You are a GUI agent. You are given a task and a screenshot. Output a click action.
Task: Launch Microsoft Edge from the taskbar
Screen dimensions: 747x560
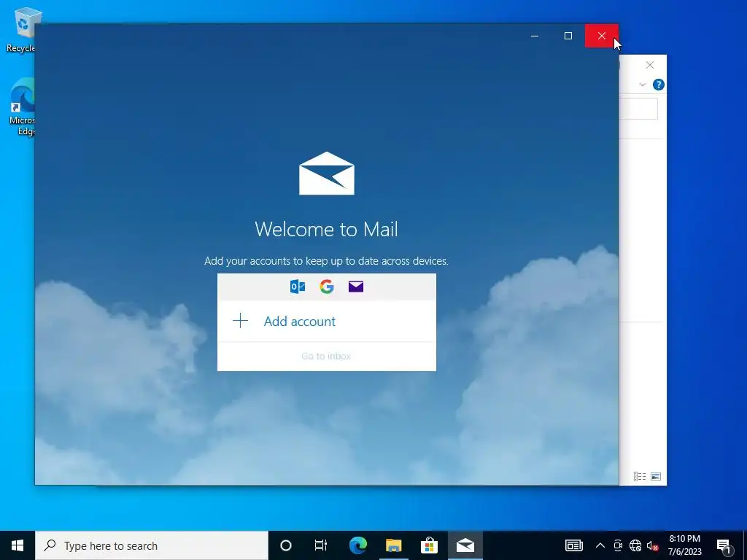358,545
